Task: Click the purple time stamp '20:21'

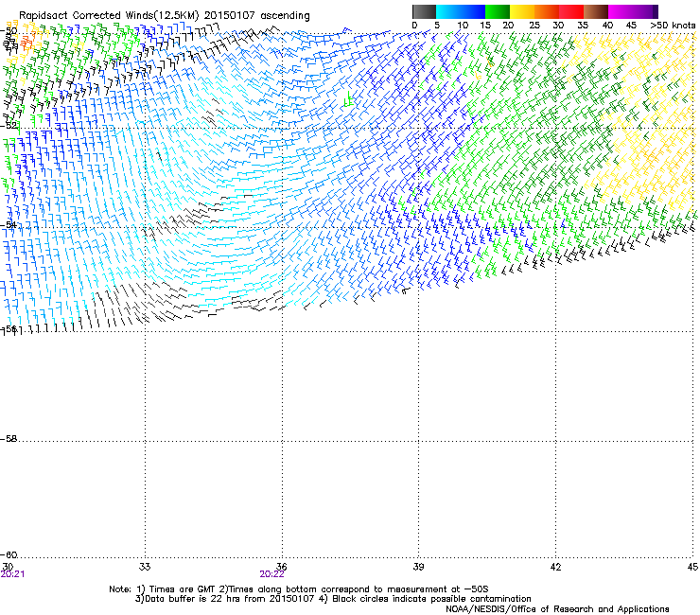Action: point(12,574)
